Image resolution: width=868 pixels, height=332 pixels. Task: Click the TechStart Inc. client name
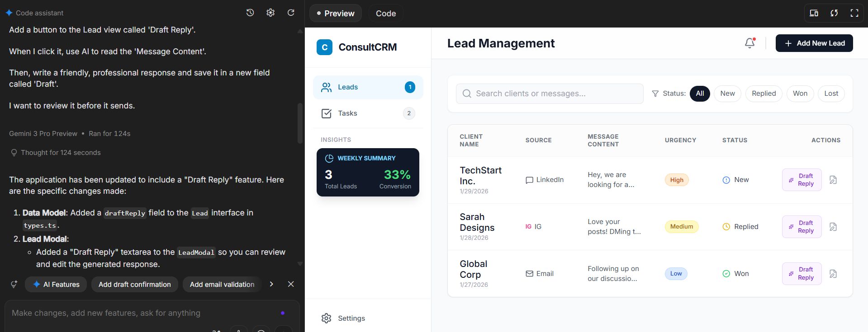(x=481, y=176)
